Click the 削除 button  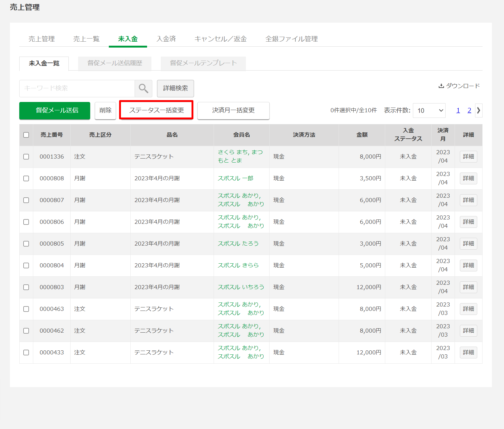click(105, 111)
